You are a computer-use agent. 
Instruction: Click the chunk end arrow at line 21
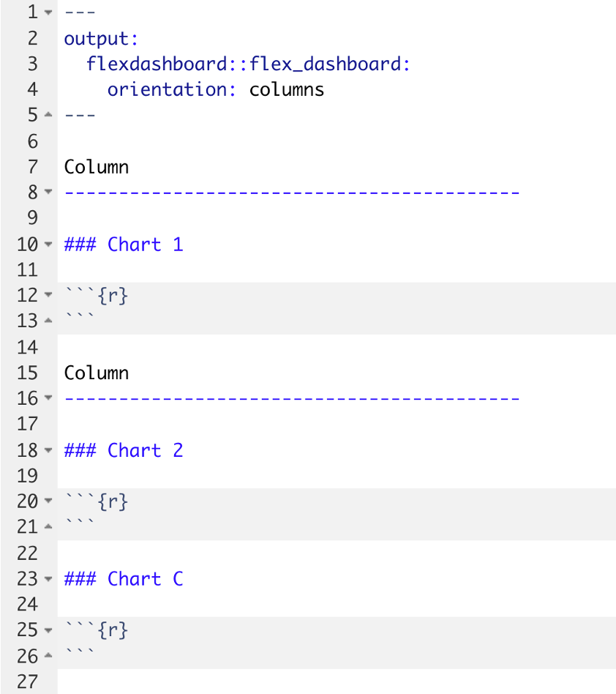coord(48,526)
